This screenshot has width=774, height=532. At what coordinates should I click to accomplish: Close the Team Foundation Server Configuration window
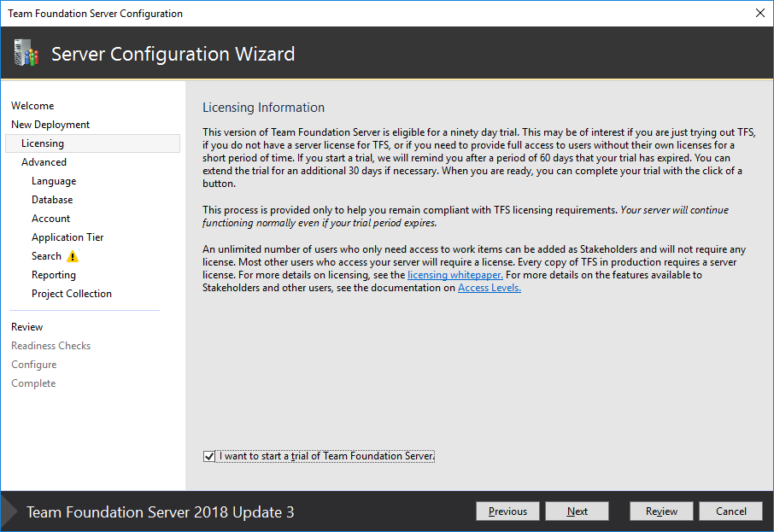point(760,13)
